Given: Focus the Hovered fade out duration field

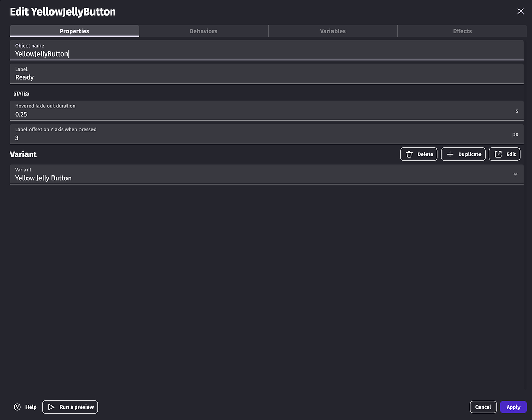Looking at the screenshot, I should (267, 111).
